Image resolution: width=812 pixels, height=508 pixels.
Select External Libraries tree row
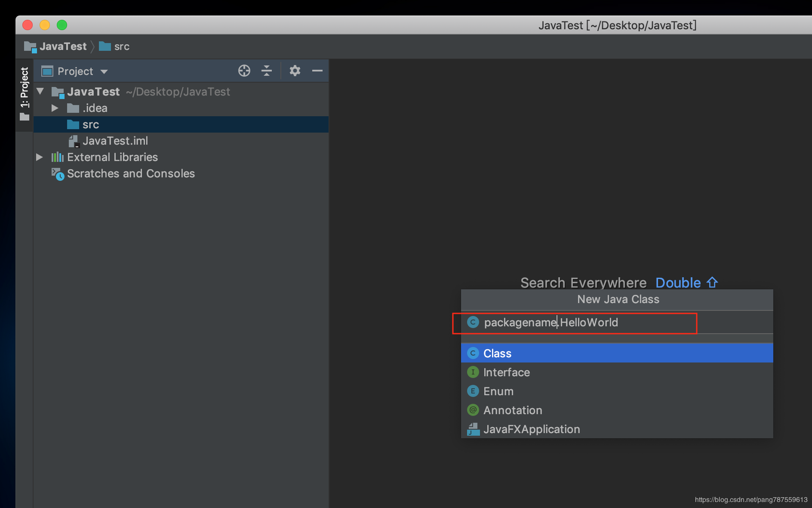(181, 157)
